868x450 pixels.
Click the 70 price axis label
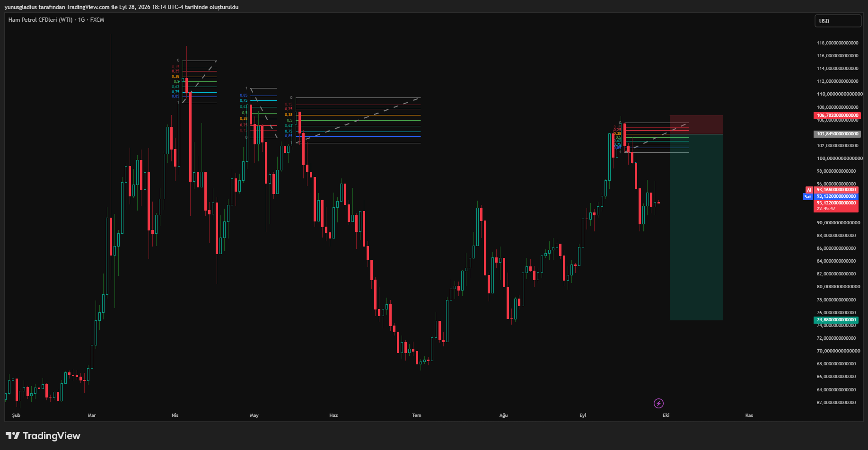click(x=839, y=351)
